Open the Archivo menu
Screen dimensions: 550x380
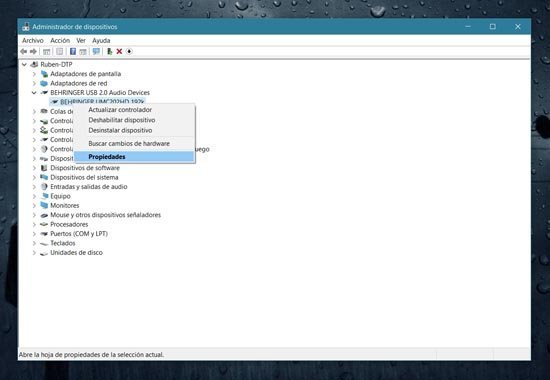33,40
